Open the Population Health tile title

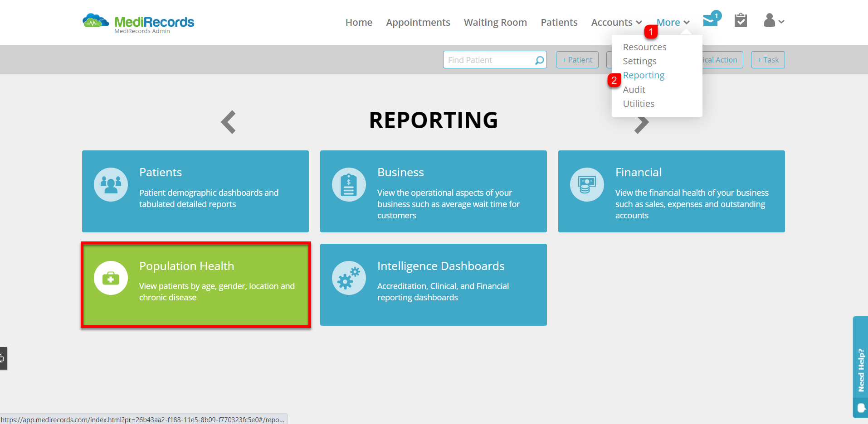[186, 266]
